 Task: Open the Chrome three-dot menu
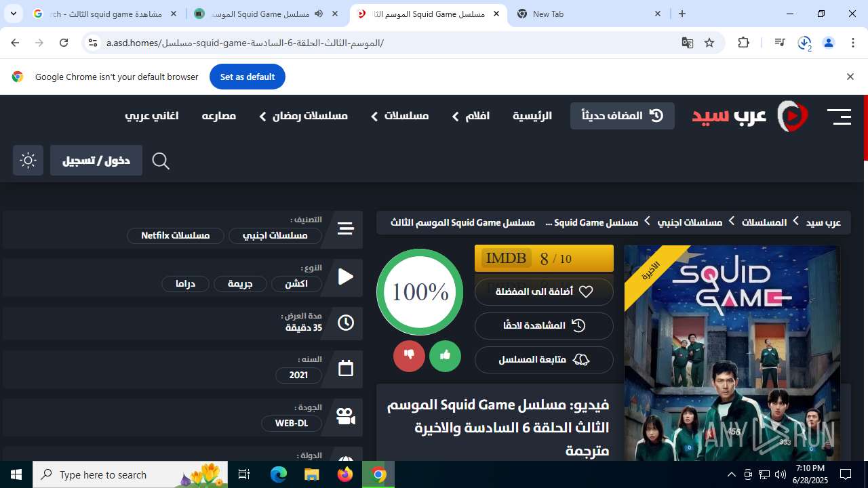853,43
